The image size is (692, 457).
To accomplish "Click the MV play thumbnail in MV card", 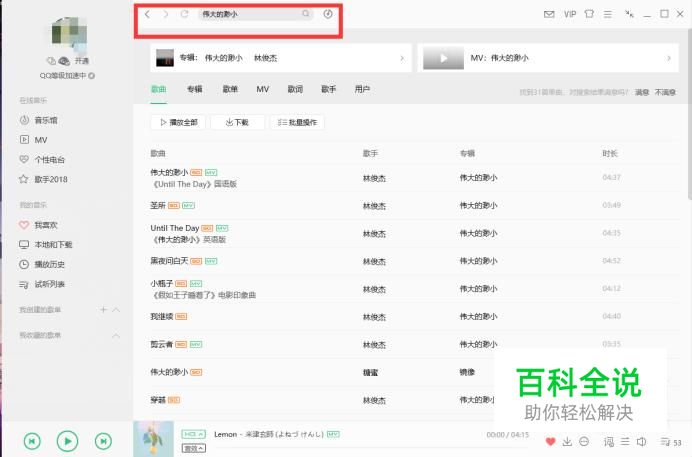I will [443, 58].
